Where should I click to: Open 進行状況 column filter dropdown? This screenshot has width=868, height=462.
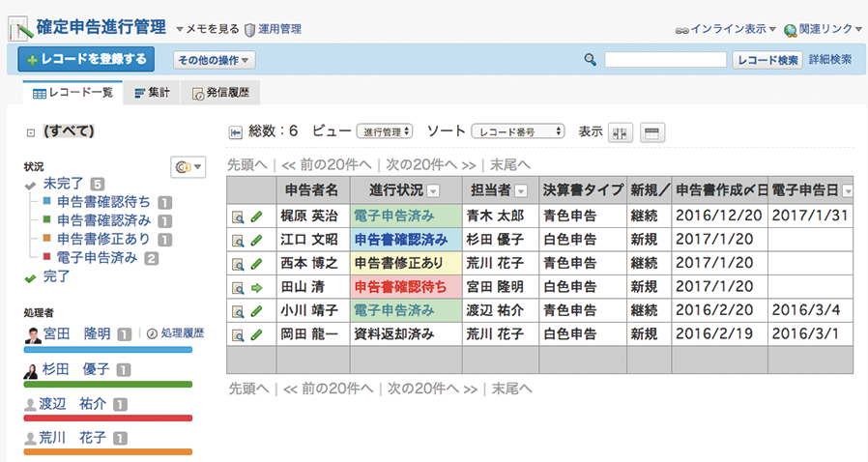tap(433, 191)
